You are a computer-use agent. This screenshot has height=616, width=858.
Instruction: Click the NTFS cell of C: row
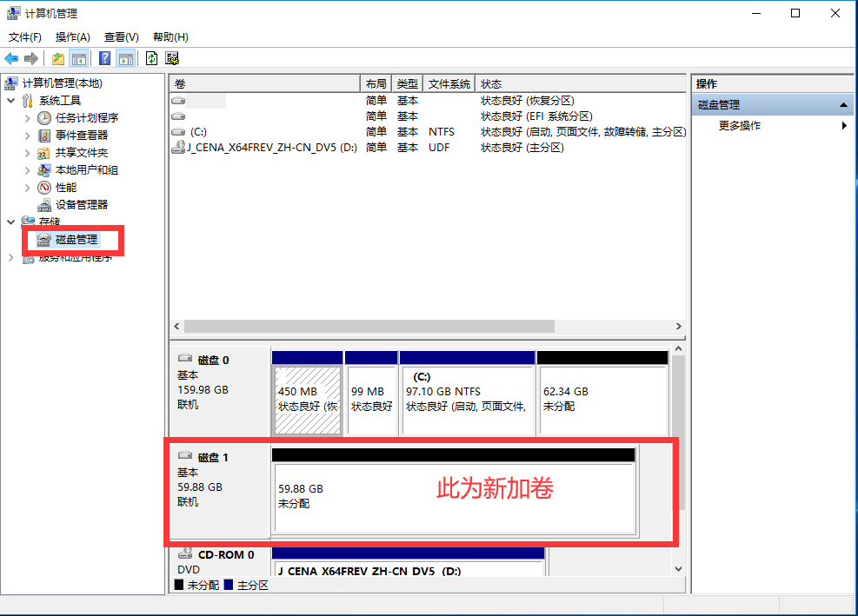(x=442, y=132)
